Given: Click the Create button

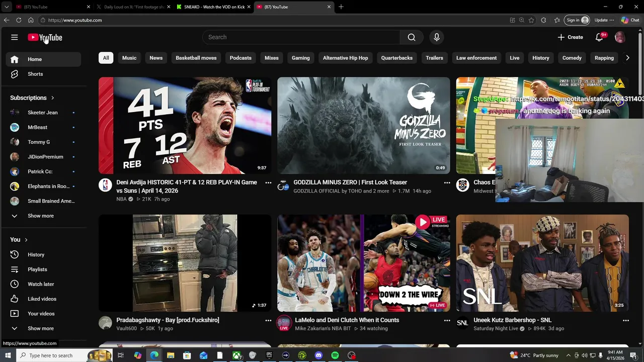Looking at the screenshot, I should pyautogui.click(x=571, y=37).
